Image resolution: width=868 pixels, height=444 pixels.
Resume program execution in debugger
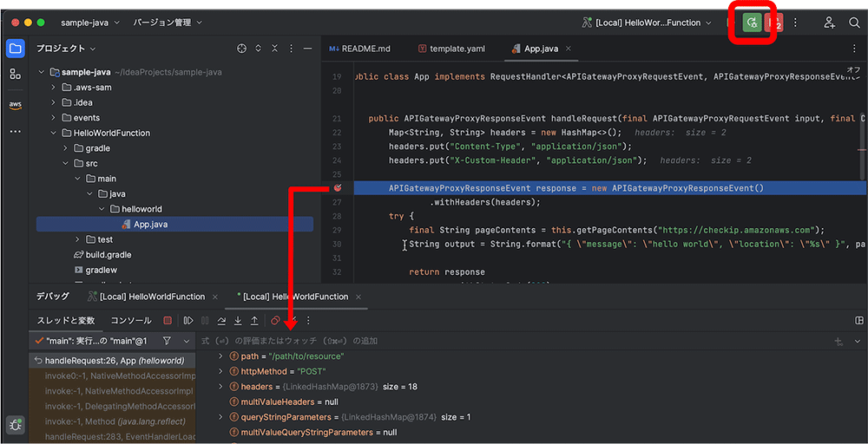[188, 321]
